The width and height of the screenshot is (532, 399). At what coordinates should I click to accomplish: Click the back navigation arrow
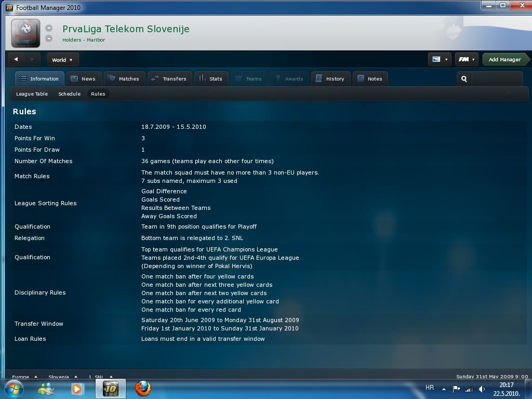[x=16, y=60]
